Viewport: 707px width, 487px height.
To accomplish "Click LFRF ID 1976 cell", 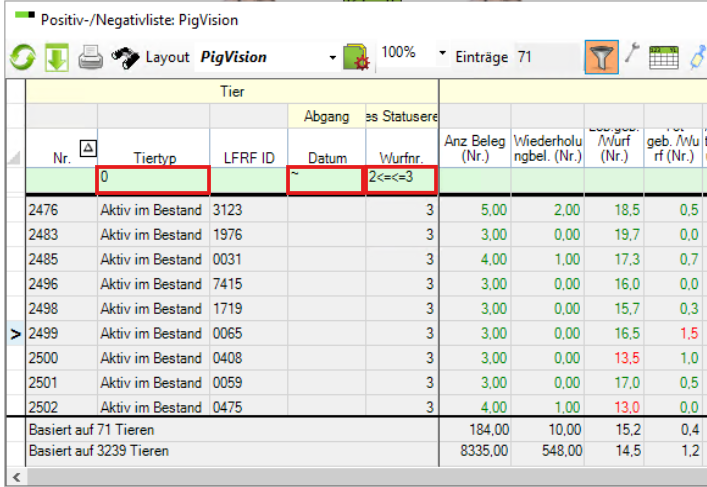I will tap(248, 235).
